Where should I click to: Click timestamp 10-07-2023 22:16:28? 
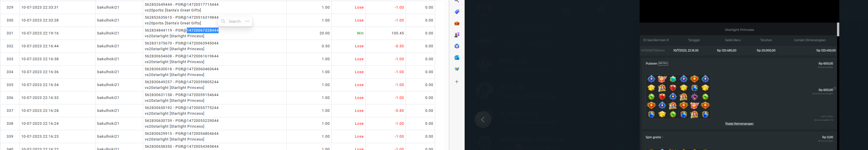click(x=40, y=110)
